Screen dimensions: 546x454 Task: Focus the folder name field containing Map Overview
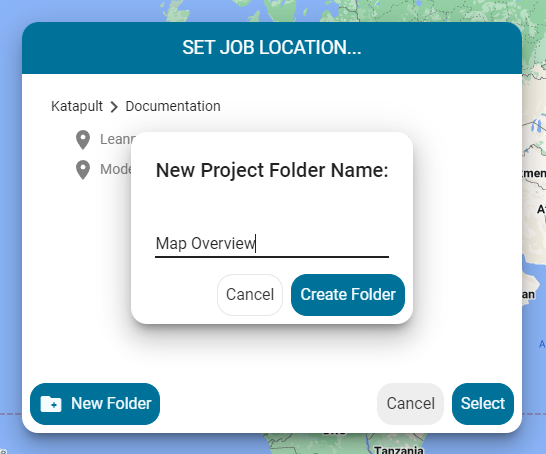pyautogui.click(x=272, y=243)
